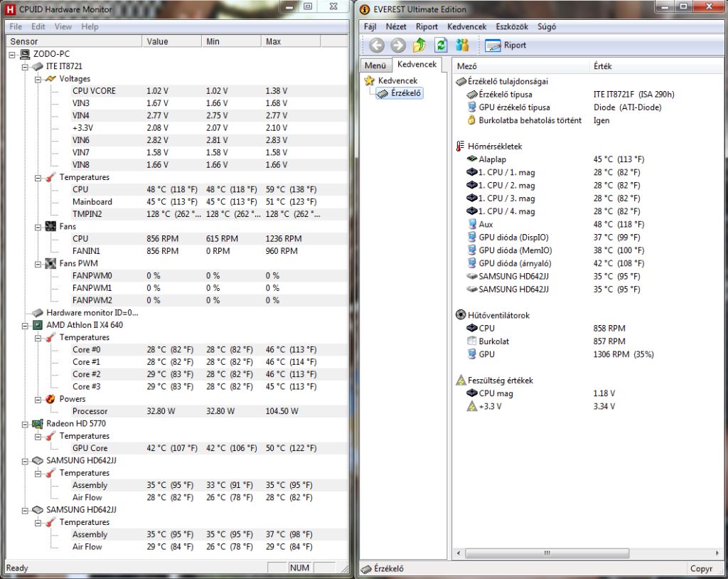Open the View menu in Hardware Monitor
The image size is (728, 579).
(63, 26)
